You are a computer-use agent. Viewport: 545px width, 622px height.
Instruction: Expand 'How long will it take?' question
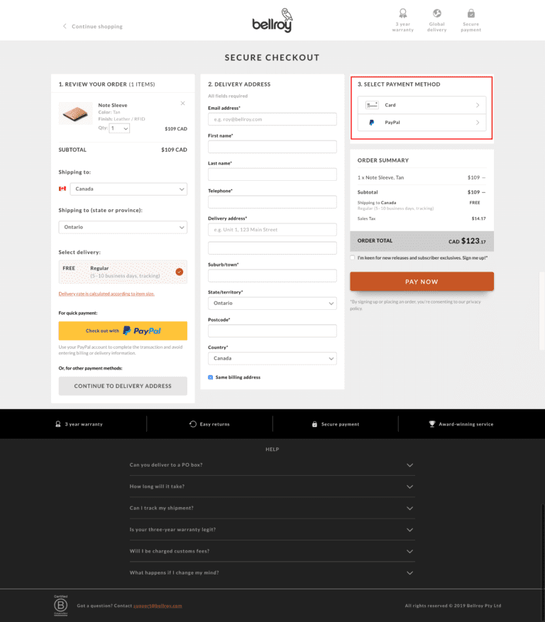(272, 486)
